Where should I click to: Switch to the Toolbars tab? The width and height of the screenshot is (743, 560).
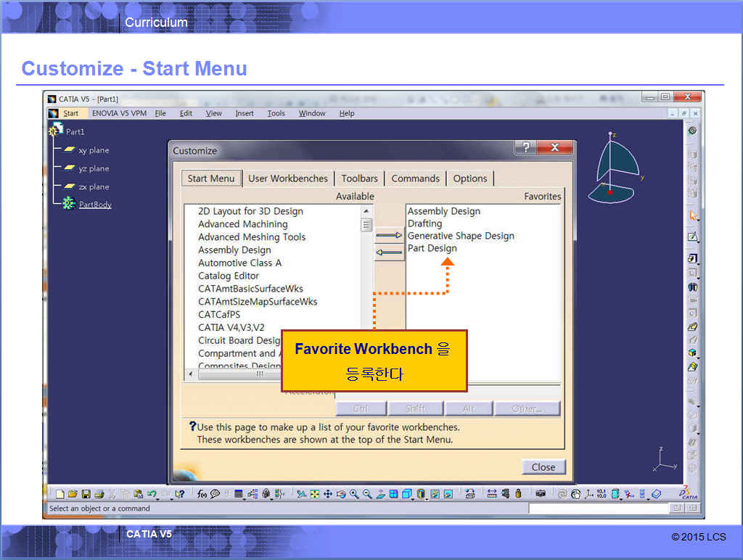(359, 178)
